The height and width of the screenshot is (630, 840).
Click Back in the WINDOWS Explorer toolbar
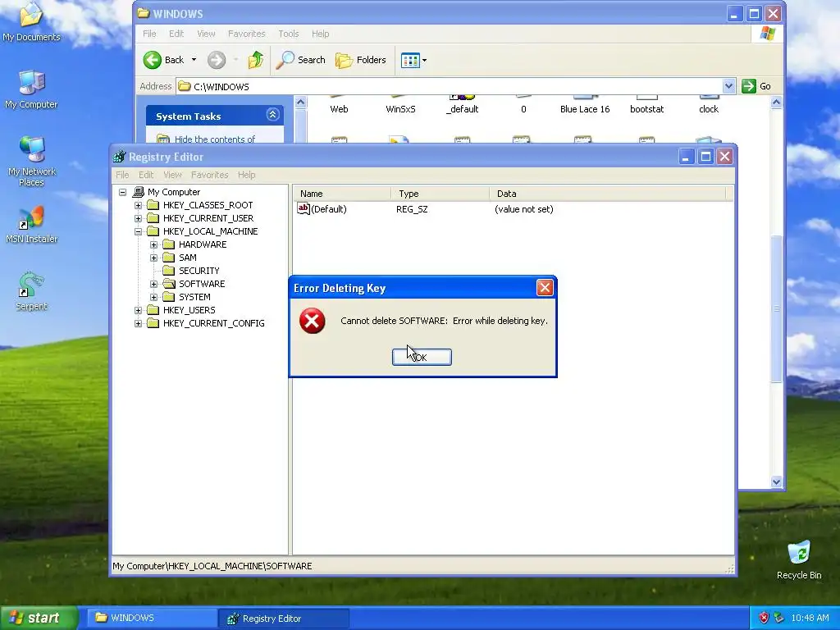point(164,60)
